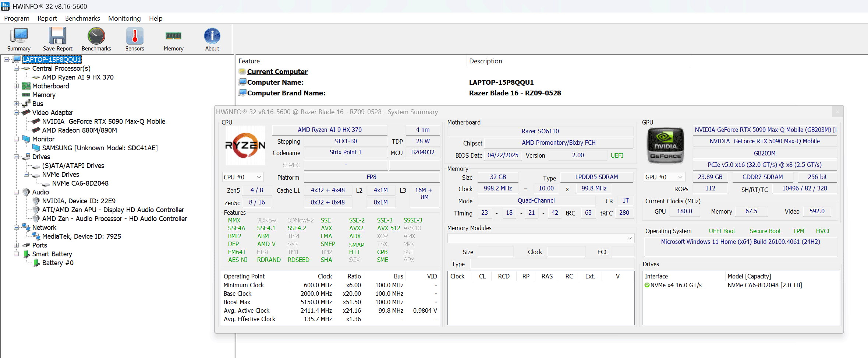Click the Feature column header

click(249, 61)
